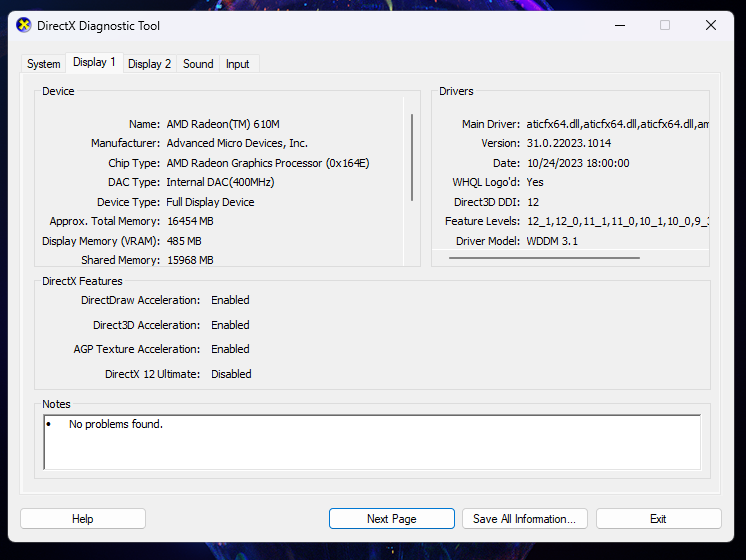
Task: Minimize the DirectX Diagnostic Tool window
Action: 620,25
